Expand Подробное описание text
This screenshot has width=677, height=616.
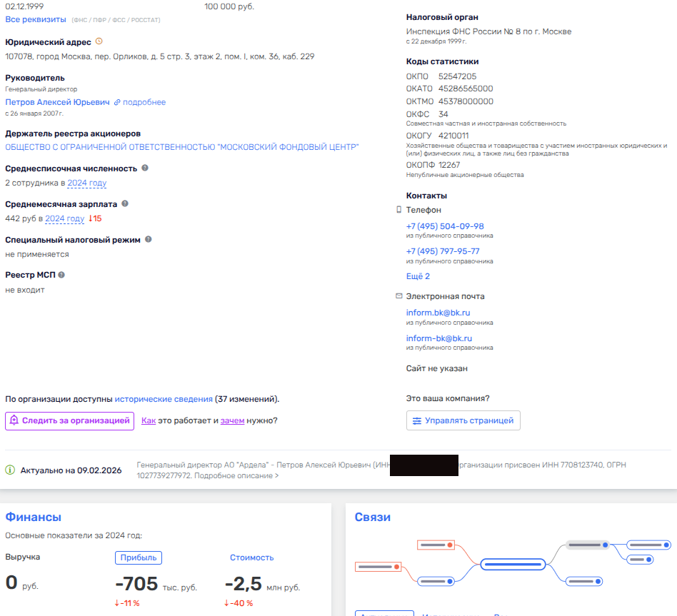coord(236,475)
